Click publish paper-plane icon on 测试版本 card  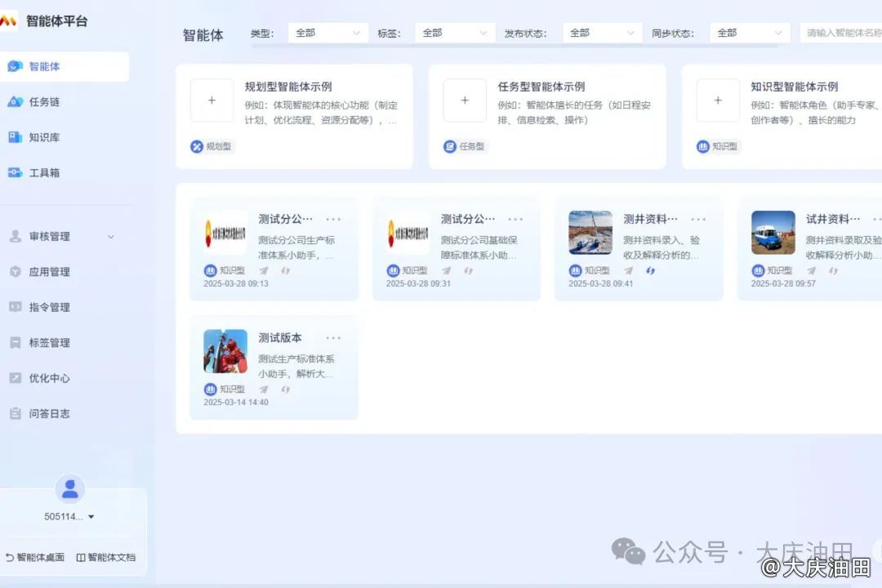click(x=264, y=390)
